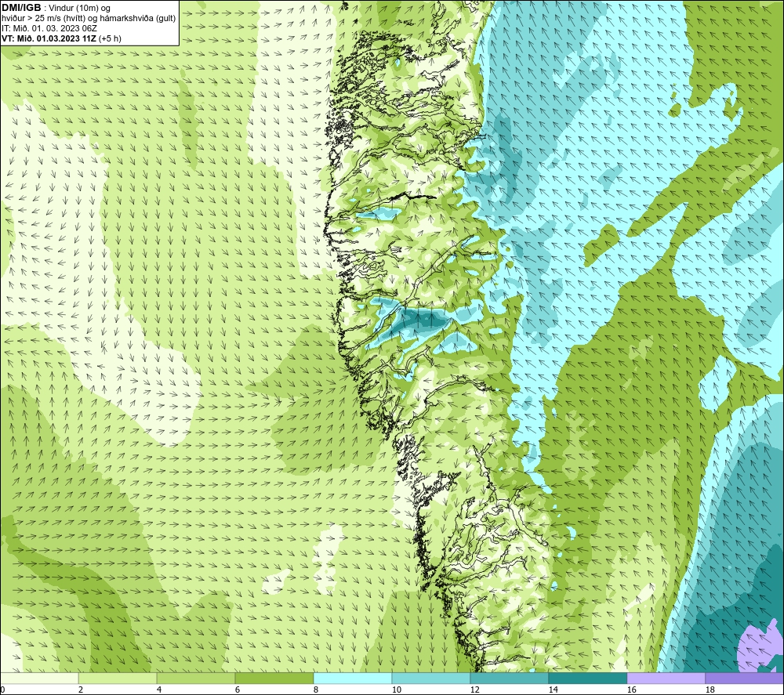
Task: Pick the light cyan 8–10 m/s legend swatch
Action: click(x=353, y=678)
